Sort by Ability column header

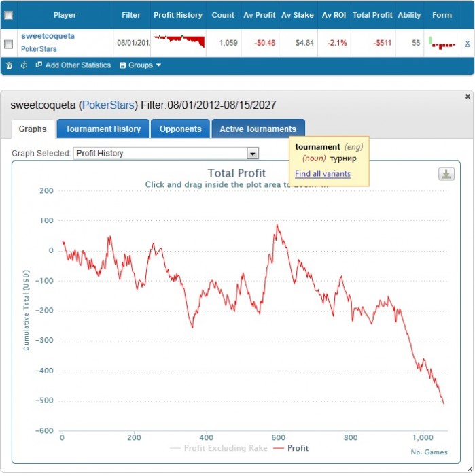click(410, 15)
